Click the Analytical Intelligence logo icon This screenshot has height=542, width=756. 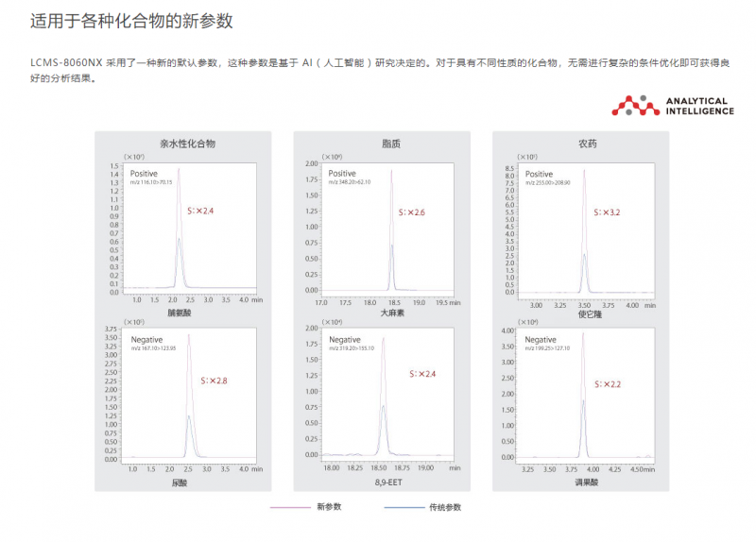(x=631, y=105)
